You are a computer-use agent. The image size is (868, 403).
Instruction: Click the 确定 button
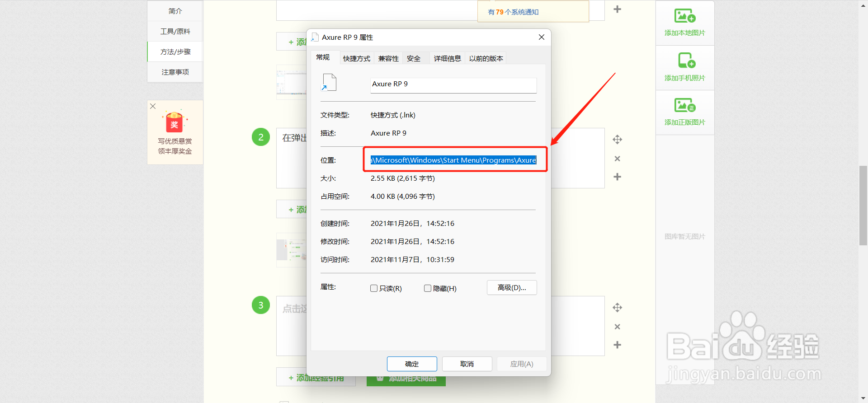coord(412,364)
